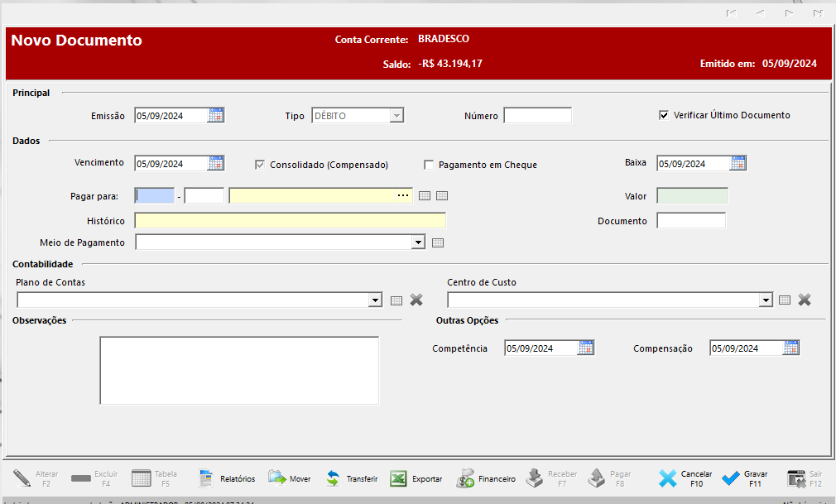Screen dimensions: 836x504
Task: Open the Emissão calendar picker
Action: [216, 115]
